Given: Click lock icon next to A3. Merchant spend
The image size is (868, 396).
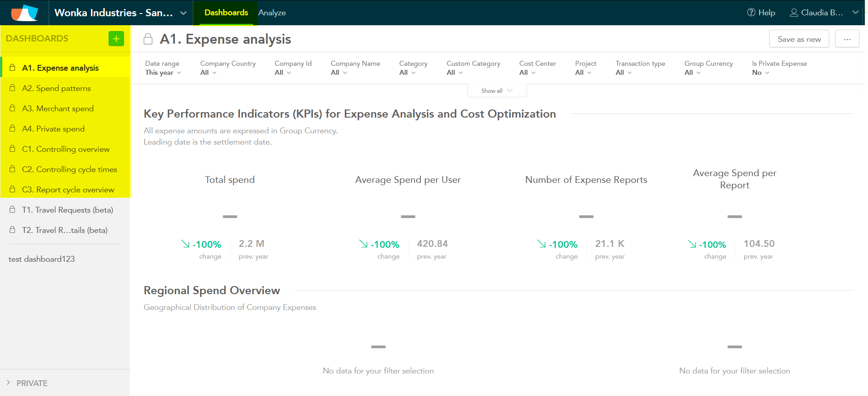Looking at the screenshot, I should pos(13,108).
